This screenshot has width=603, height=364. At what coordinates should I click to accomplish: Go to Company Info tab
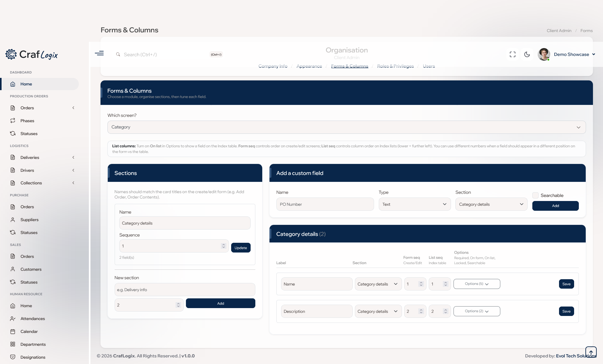coord(273,66)
